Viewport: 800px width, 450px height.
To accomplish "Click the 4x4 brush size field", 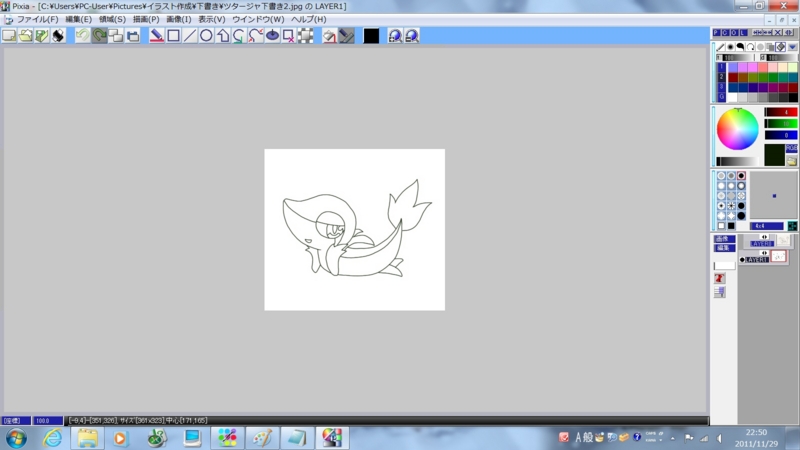I will pyautogui.click(x=766, y=226).
